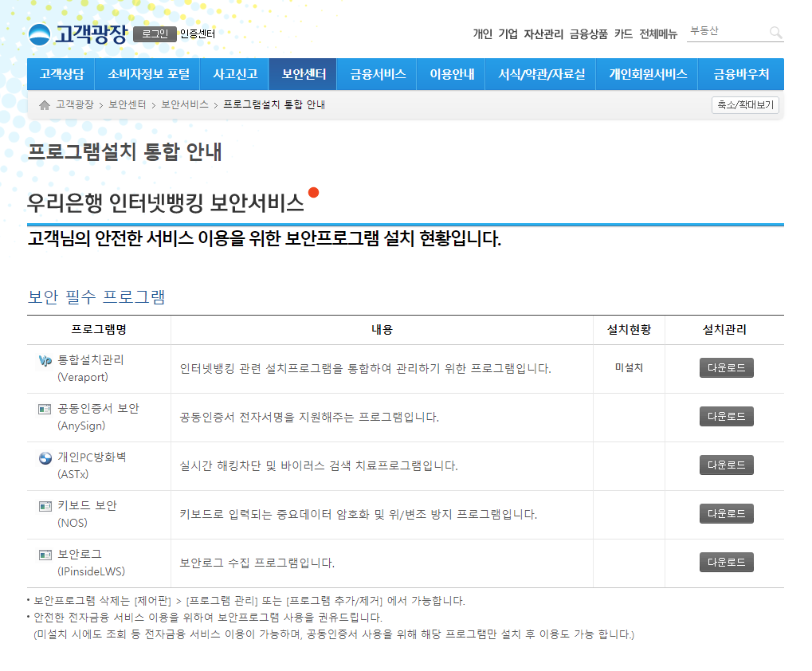The height and width of the screenshot is (671, 812).
Task: Select the 개인회원서비스 tab
Action: tap(647, 74)
